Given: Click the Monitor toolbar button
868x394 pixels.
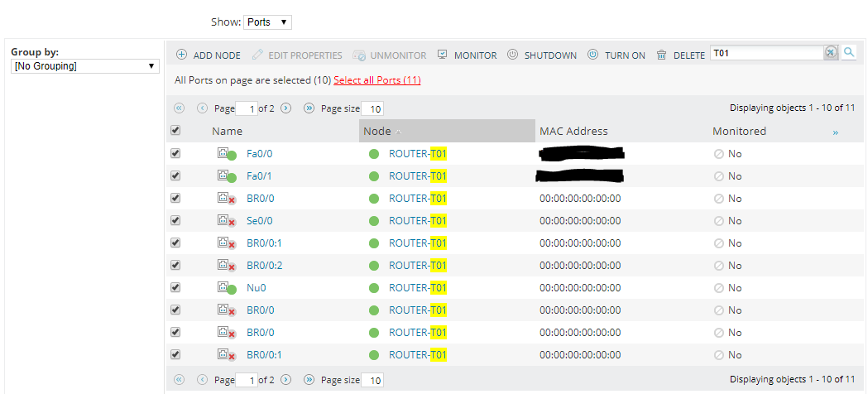Looking at the screenshot, I should [x=468, y=55].
